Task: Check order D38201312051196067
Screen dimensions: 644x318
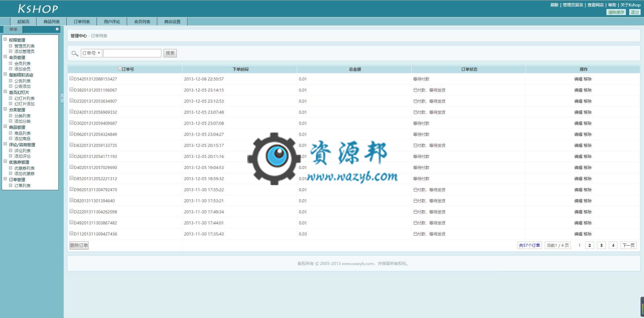Action: click(71, 90)
